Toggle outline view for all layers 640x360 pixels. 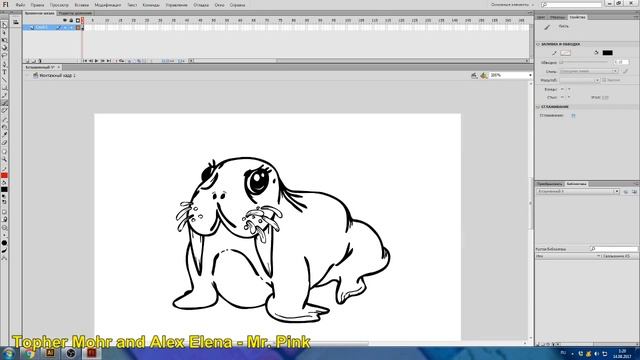click(x=78, y=20)
